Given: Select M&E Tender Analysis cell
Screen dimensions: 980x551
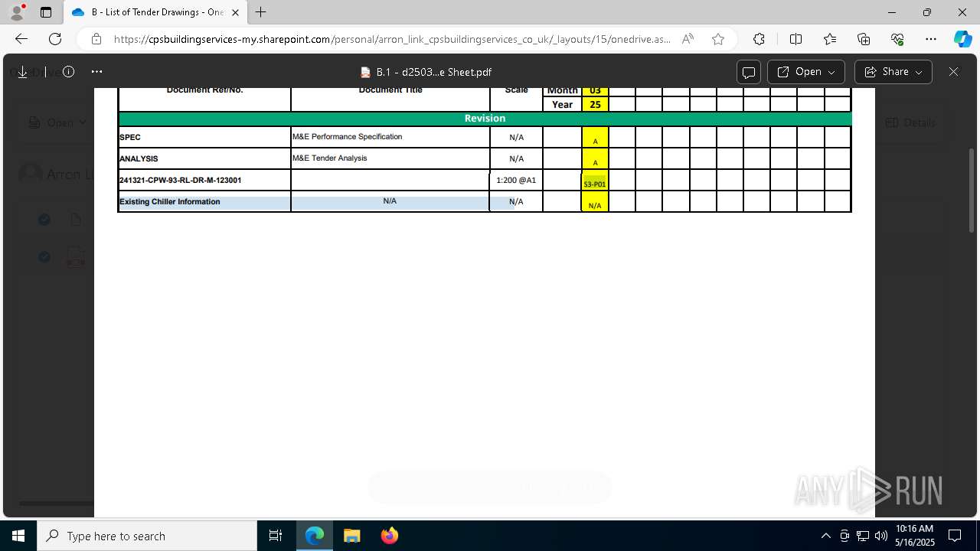Looking at the screenshot, I should click(390, 158).
